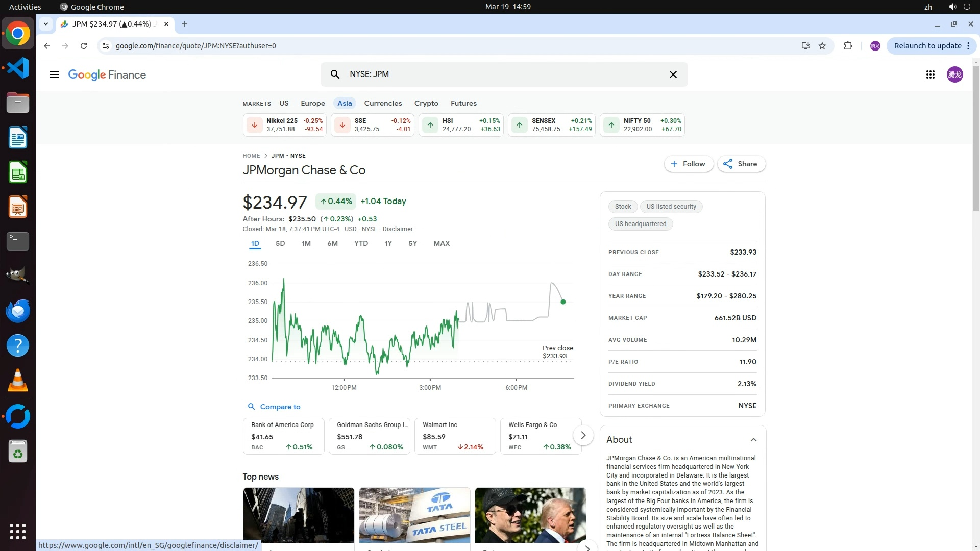Screen dimensions: 980x551
Task: Open the Google apps grid
Action: coord(930,74)
